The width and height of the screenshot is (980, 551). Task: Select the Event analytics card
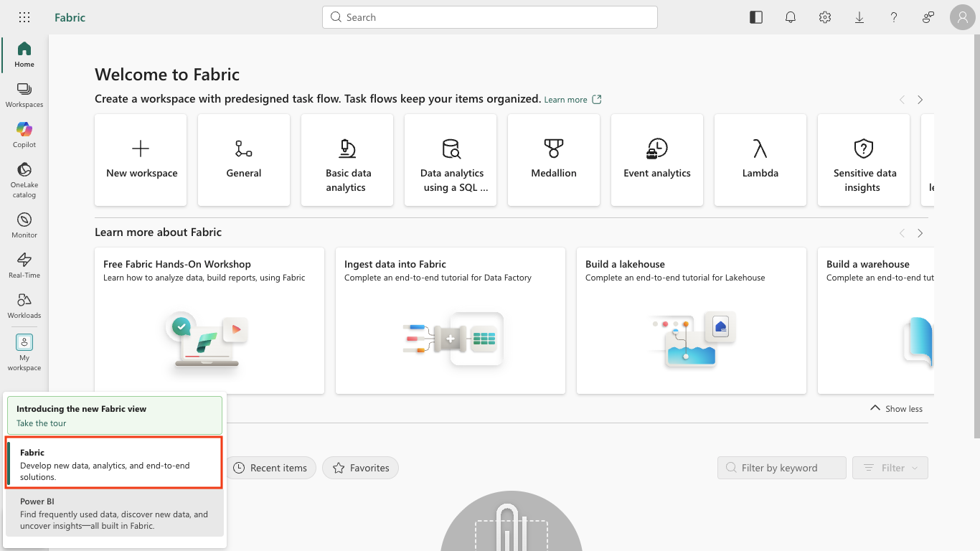pos(657,160)
